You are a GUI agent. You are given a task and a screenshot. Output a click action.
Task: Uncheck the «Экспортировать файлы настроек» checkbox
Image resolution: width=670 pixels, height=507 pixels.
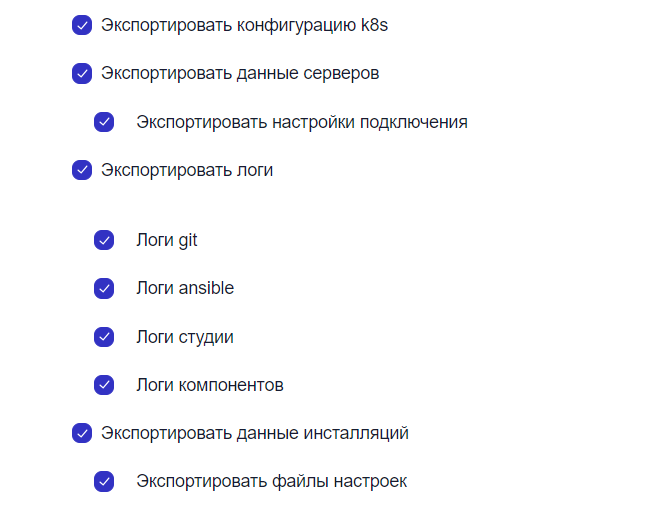click(x=104, y=481)
